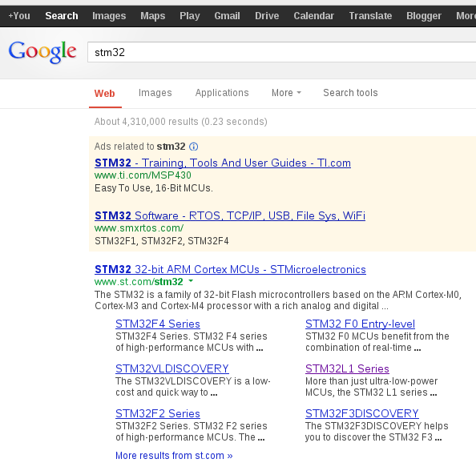Open STM32 F0 Entry-level sitelink
The width and height of the screenshot is (476, 471).
(x=360, y=324)
